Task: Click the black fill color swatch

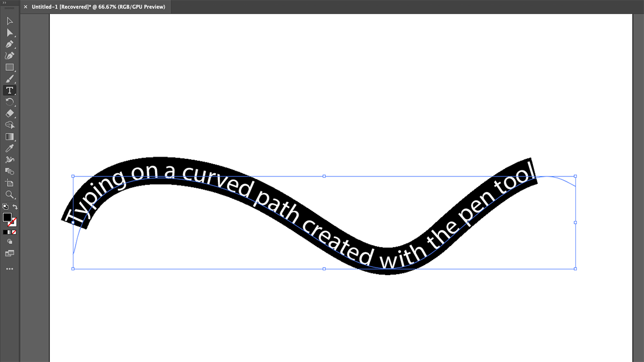Action: [7, 217]
